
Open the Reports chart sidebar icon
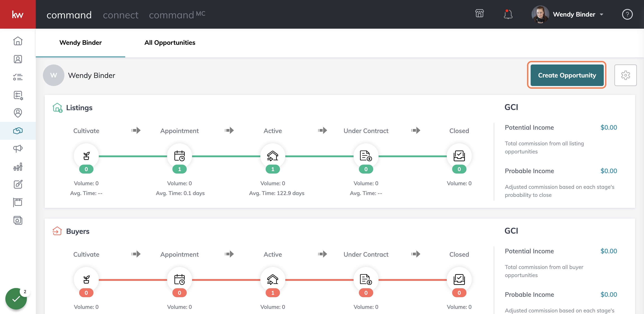pyautogui.click(x=18, y=166)
